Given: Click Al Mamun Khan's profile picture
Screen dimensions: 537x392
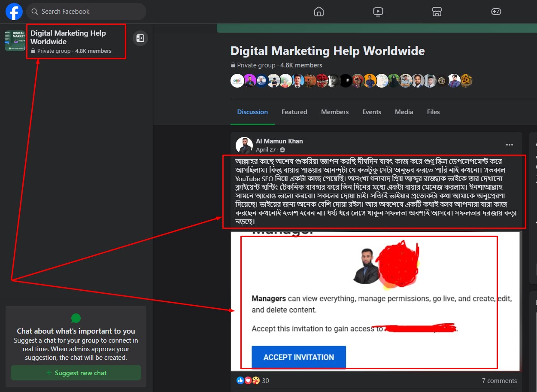Looking at the screenshot, I should (244, 145).
